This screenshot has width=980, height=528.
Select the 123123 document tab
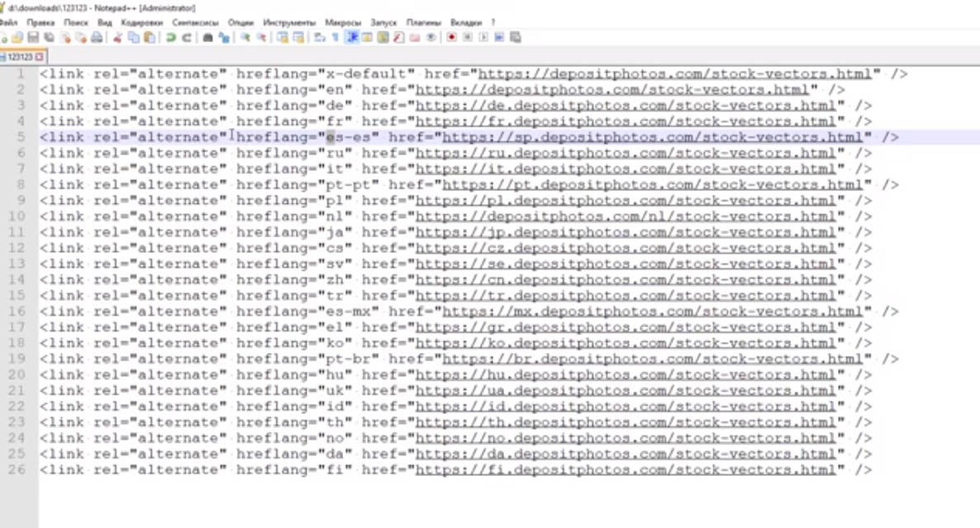(x=19, y=57)
